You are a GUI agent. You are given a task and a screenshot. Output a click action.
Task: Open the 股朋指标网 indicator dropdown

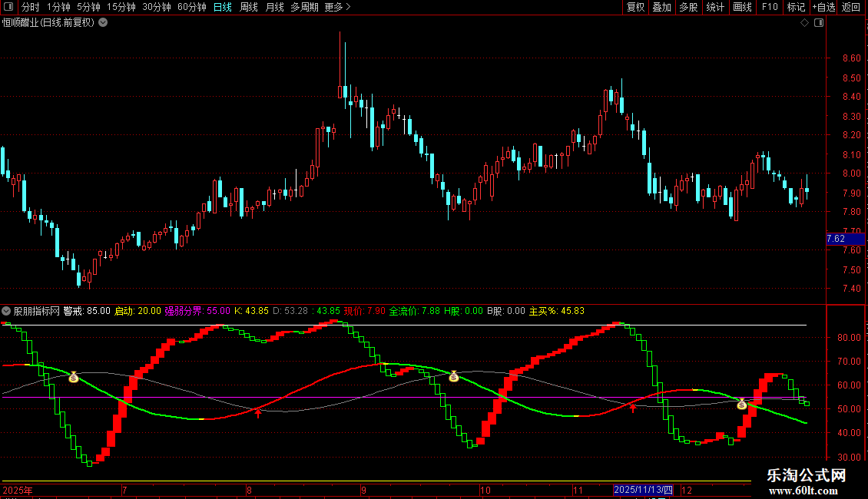tap(6, 311)
